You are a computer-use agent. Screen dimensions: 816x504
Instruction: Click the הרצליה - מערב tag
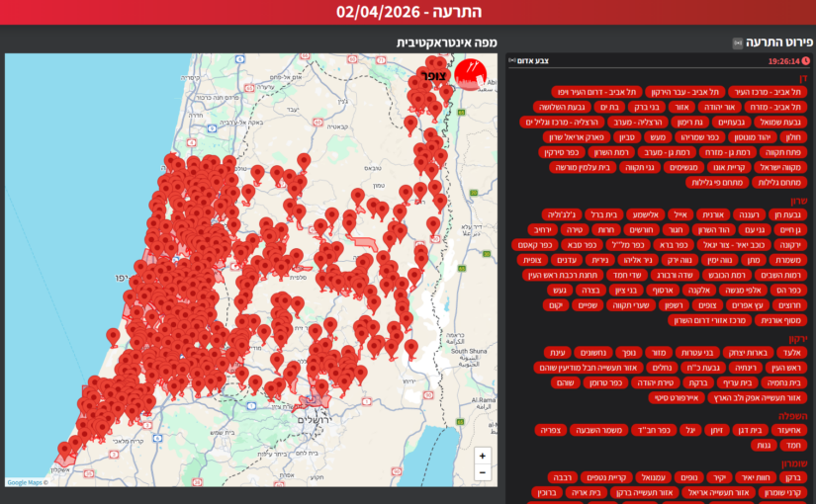[637, 123]
